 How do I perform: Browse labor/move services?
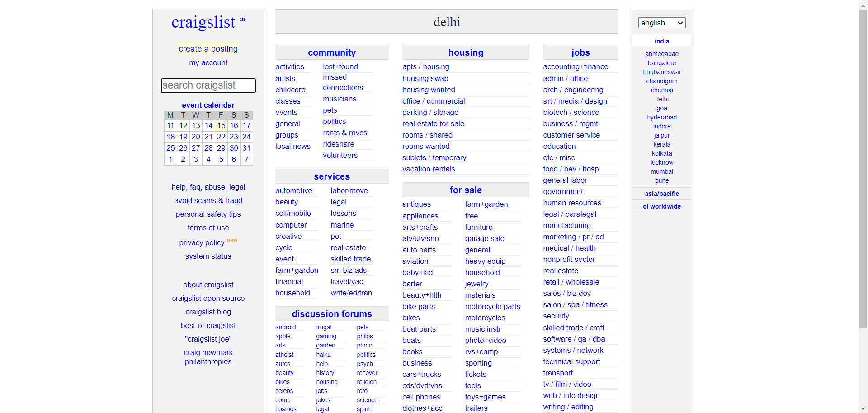(x=349, y=190)
